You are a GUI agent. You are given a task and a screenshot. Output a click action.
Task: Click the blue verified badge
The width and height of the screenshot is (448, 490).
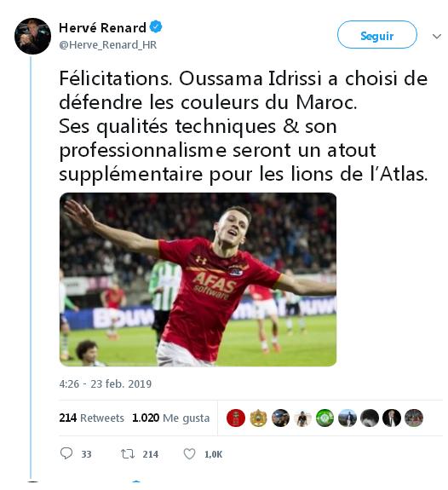[x=156, y=27]
